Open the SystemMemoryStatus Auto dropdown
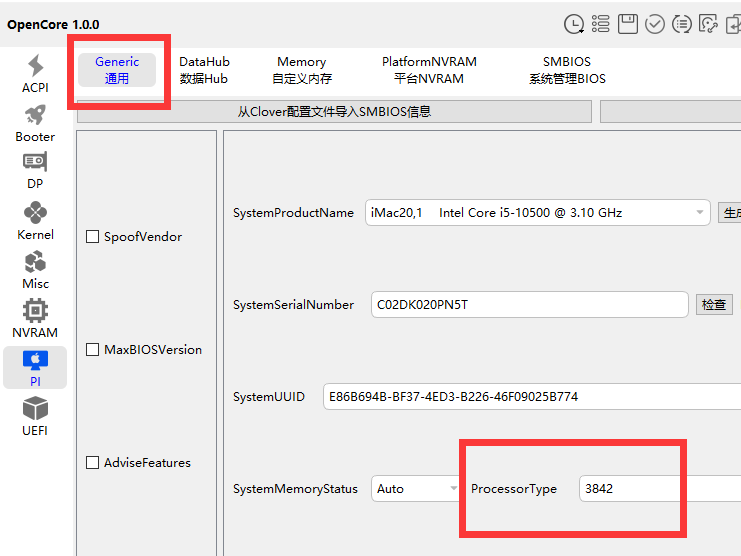The width and height of the screenshot is (741, 556). tap(414, 488)
